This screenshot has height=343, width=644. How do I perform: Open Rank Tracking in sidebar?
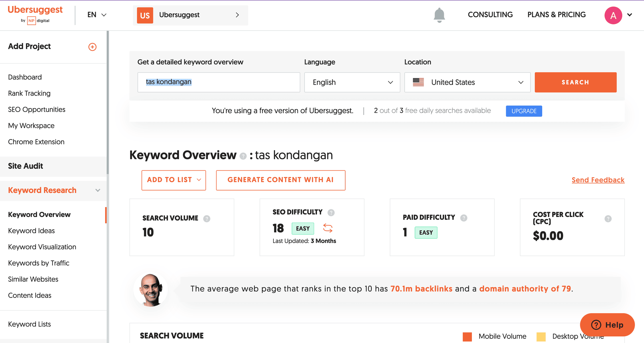click(x=29, y=93)
